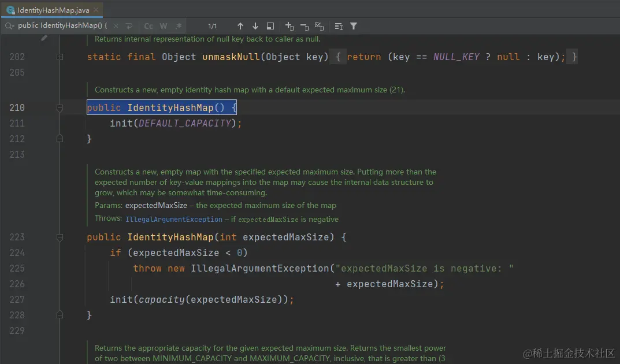
Task: Click 'expectedMaxSize < 0' condition on line 224
Action: click(x=187, y=252)
